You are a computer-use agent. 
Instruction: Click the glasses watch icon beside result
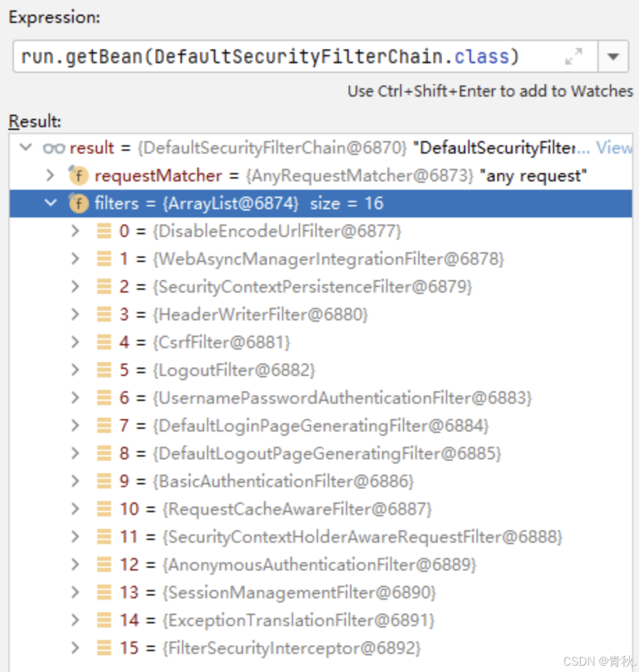53,148
